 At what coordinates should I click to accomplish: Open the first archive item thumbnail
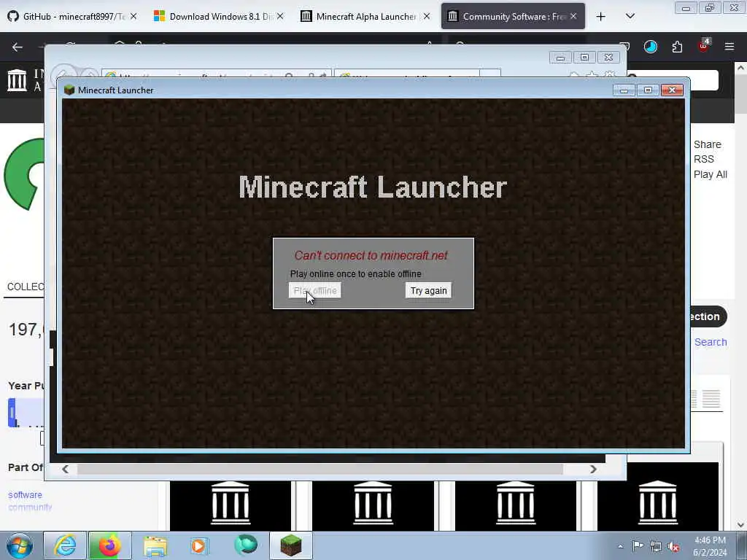click(230, 504)
